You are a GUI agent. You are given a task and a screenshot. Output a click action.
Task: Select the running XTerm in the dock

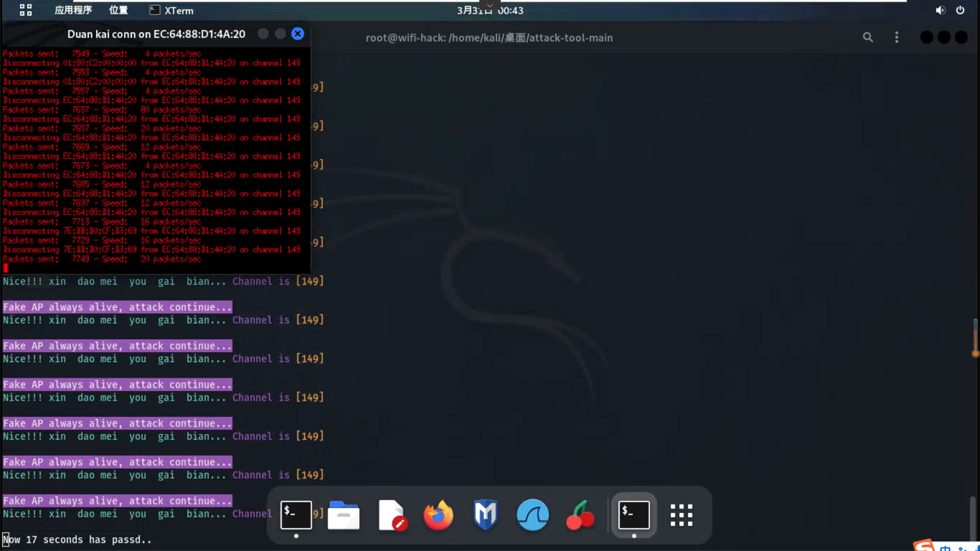633,515
